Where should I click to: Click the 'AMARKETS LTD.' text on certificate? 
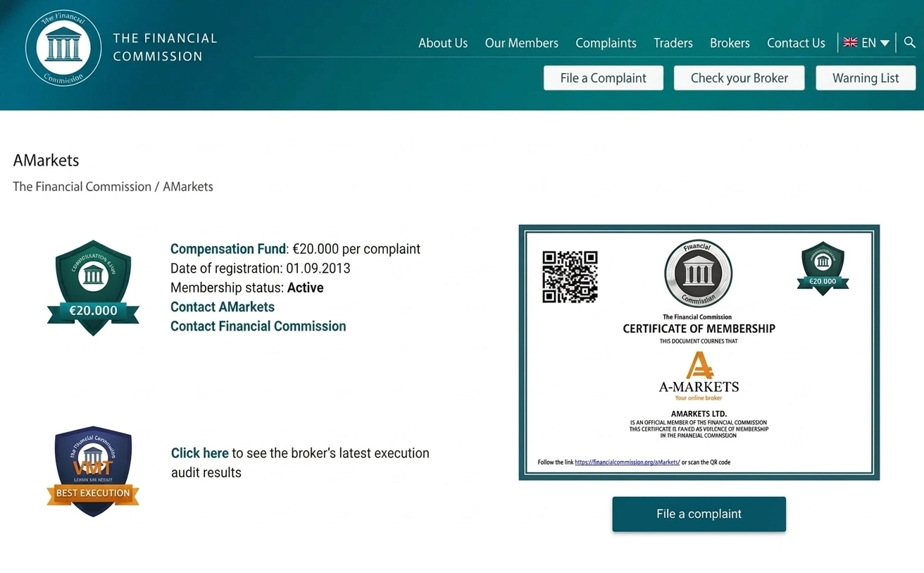(x=699, y=414)
